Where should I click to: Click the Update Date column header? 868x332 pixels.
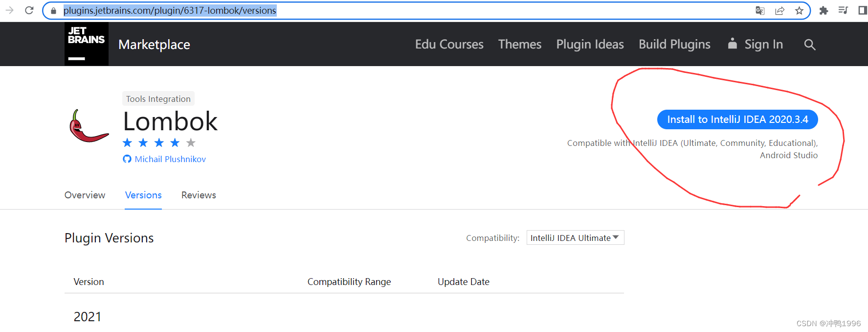click(x=464, y=282)
